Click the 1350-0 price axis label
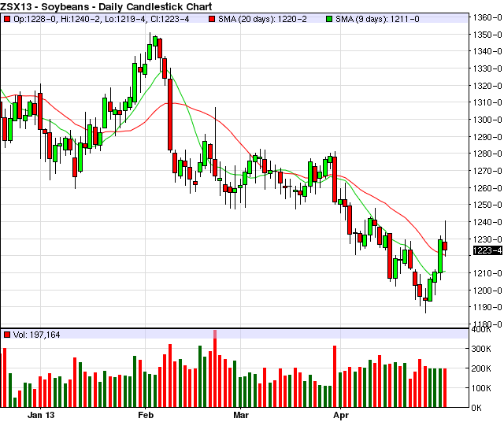 tap(488, 35)
